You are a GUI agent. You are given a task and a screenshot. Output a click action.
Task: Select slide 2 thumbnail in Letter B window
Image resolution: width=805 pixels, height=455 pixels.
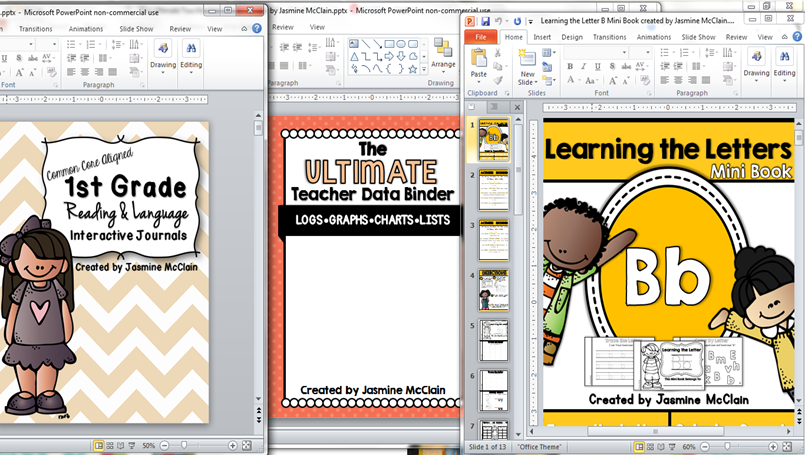tap(493, 190)
